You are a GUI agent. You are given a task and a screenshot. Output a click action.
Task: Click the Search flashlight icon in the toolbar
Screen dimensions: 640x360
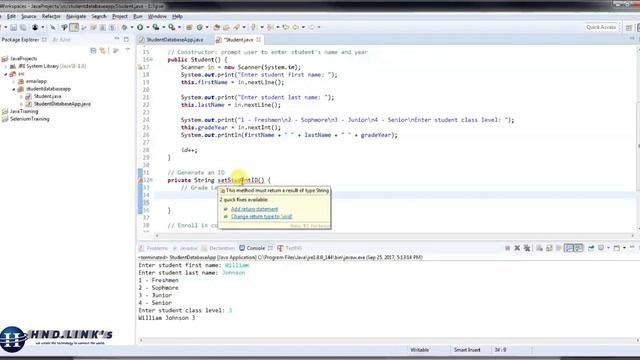pyautogui.click(x=236, y=27)
